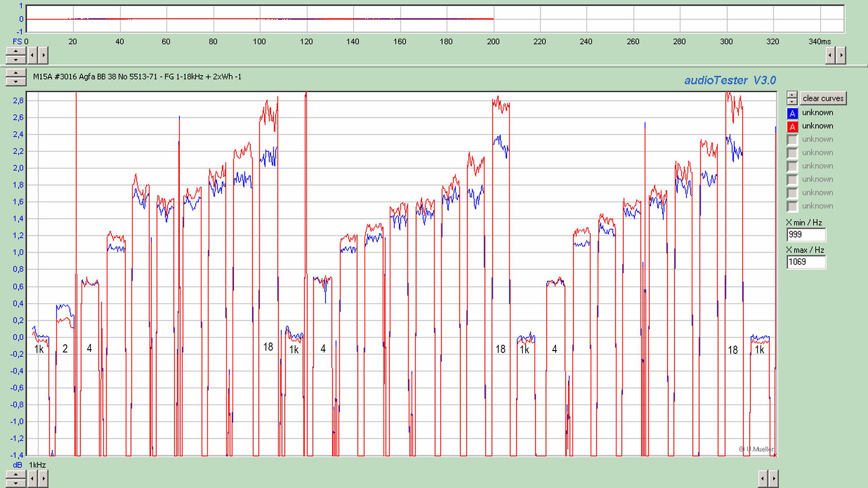
Task: Click up arrow beside the M15A title
Action: tap(16, 73)
